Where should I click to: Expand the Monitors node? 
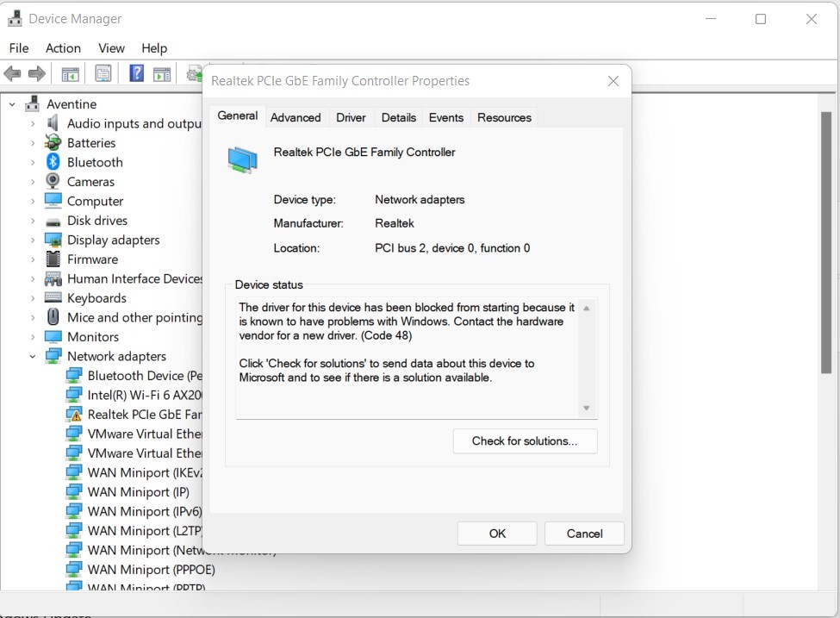pyautogui.click(x=33, y=337)
